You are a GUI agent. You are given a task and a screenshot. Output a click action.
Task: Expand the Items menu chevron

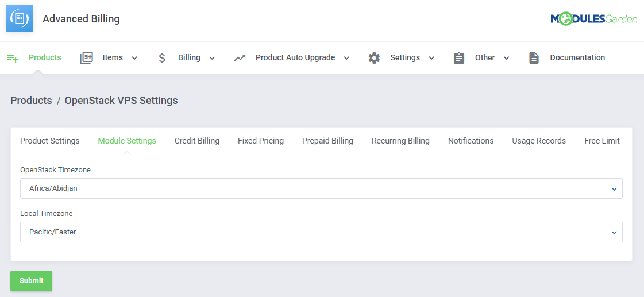click(134, 58)
